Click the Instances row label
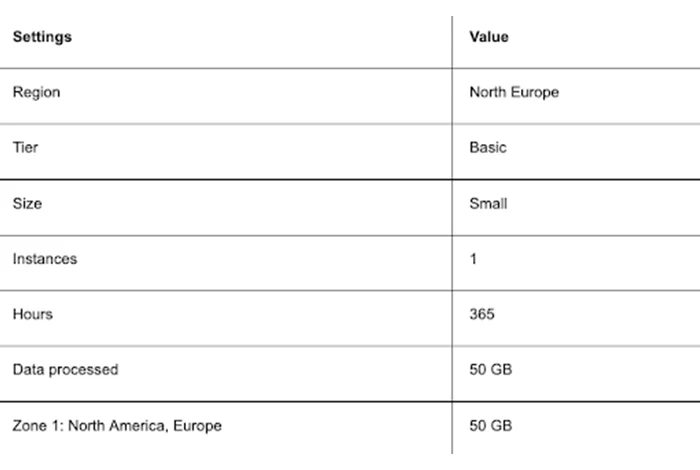700x470 pixels. tap(45, 259)
